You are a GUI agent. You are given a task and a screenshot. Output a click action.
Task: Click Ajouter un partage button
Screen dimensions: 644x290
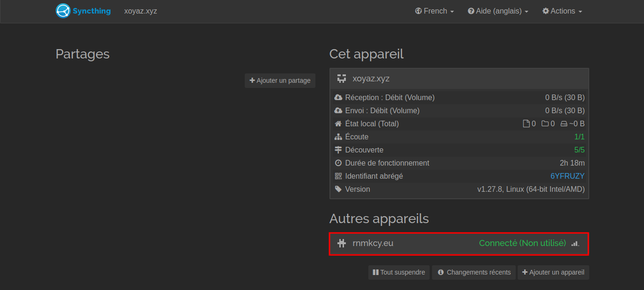[280, 80]
